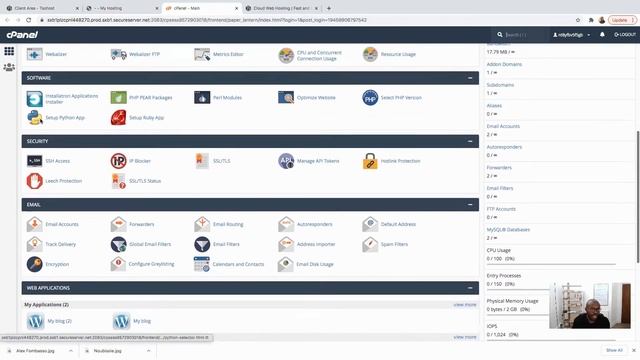
Task: Click the page vertical scrollbar
Action: tap(638, 197)
